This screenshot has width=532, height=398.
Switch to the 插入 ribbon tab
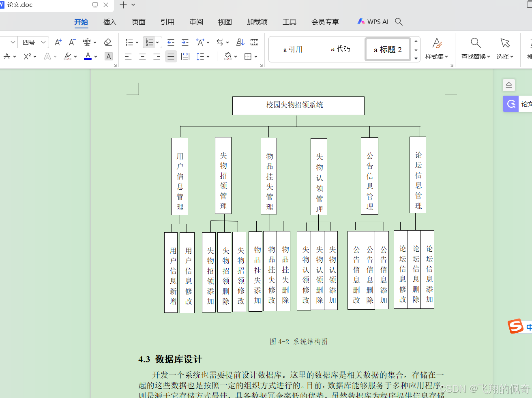point(109,22)
